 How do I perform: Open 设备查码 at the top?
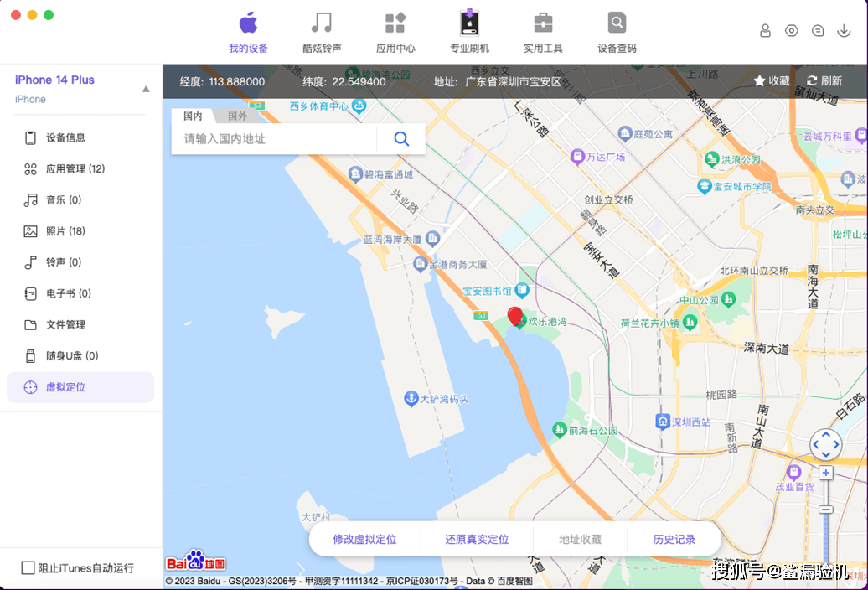[616, 31]
